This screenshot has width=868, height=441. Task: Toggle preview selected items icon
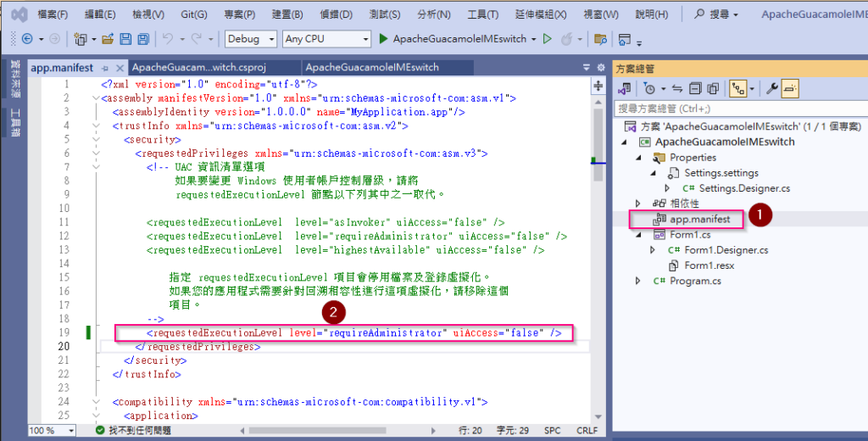(x=791, y=89)
